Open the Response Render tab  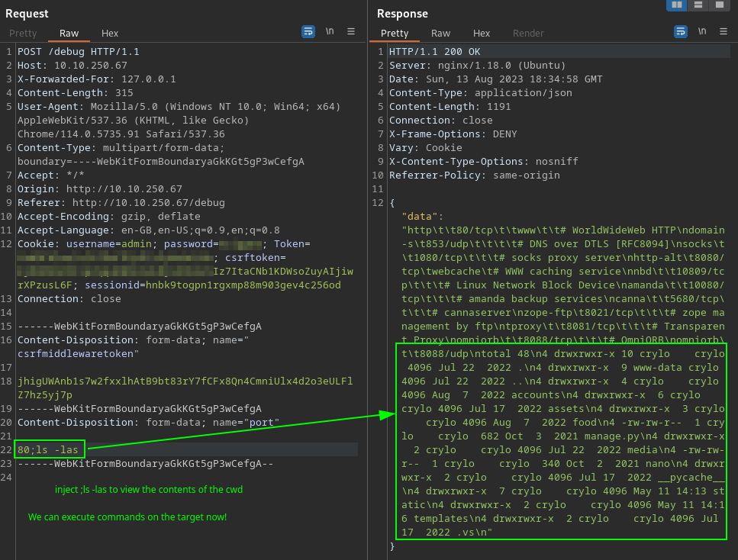pos(528,34)
